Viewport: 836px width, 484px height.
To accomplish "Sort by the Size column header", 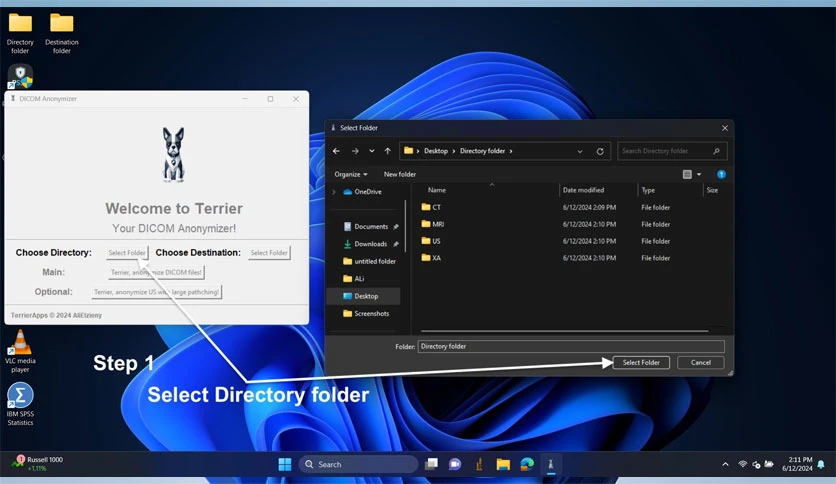I will [x=712, y=190].
